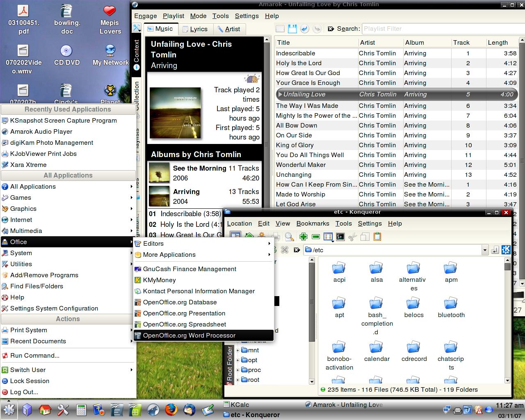525x420 pixels.
Task: Expand the mnt folder tree node
Action: 237,350
